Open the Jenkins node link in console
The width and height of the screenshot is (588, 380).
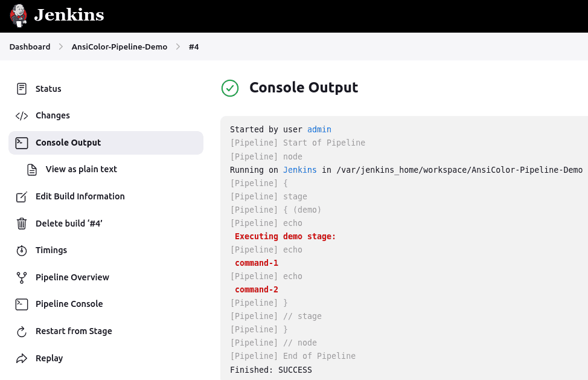click(x=299, y=170)
